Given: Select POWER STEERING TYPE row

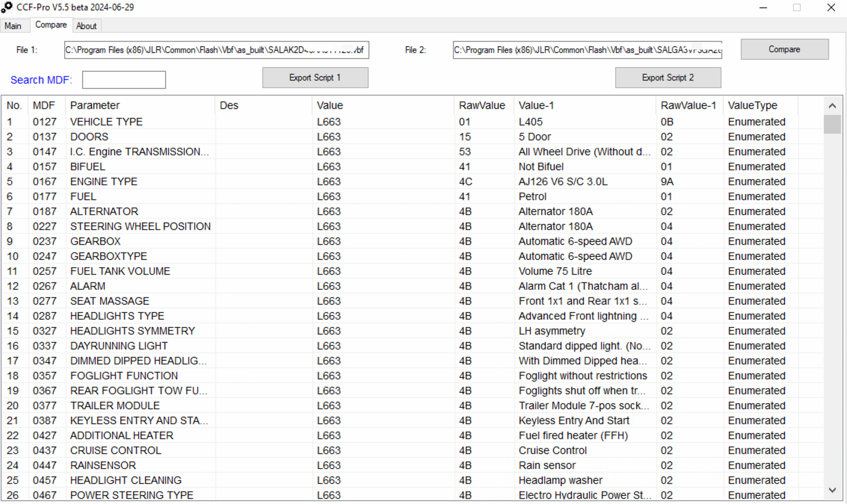Looking at the screenshot, I should tap(412, 495).
